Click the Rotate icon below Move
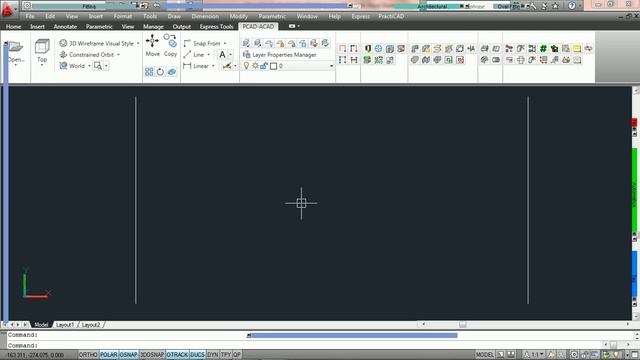The height and width of the screenshot is (360, 640). point(160,72)
